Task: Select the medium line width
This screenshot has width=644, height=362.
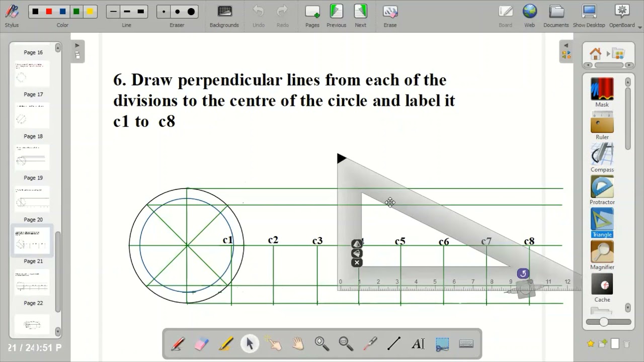Action: click(127, 12)
